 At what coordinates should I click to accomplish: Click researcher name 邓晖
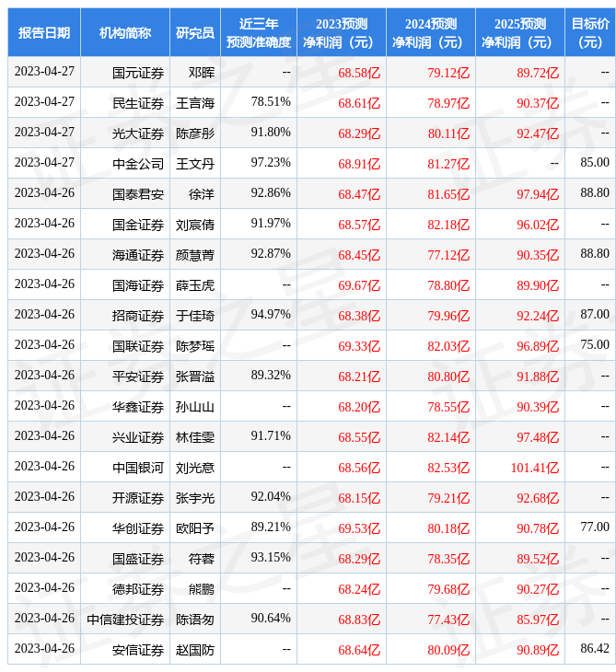(202, 73)
